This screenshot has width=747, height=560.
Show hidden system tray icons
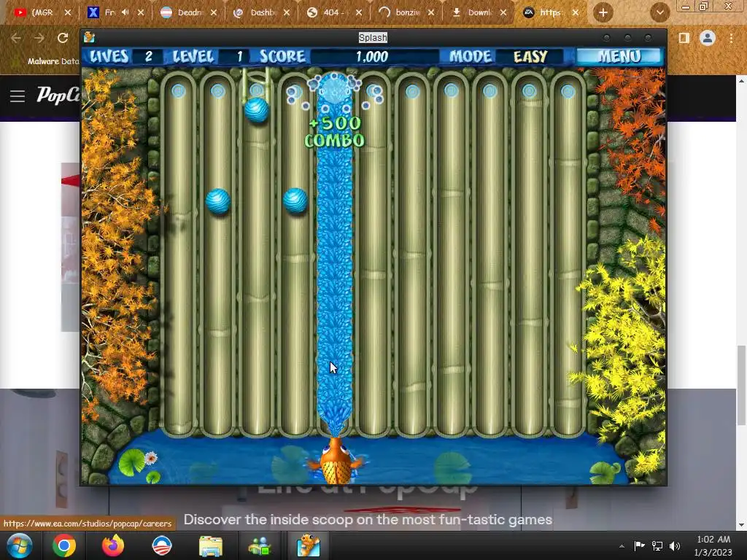coord(622,546)
